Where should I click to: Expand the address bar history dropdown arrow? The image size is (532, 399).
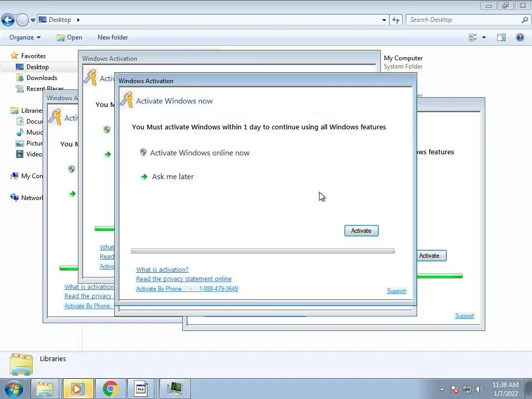pos(384,20)
